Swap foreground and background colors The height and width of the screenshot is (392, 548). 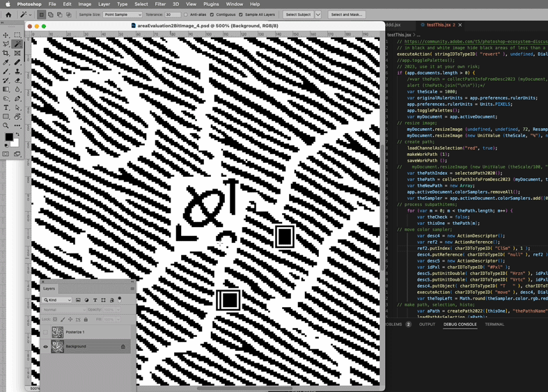click(17, 134)
